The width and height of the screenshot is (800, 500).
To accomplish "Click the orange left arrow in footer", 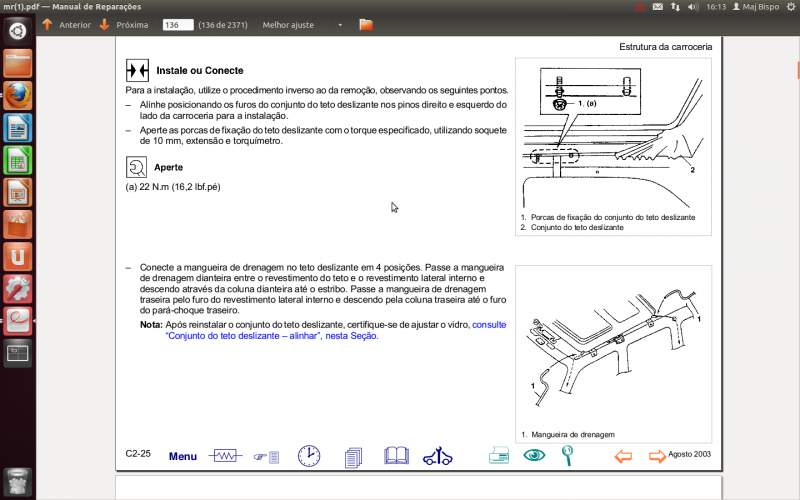I will coord(623,456).
